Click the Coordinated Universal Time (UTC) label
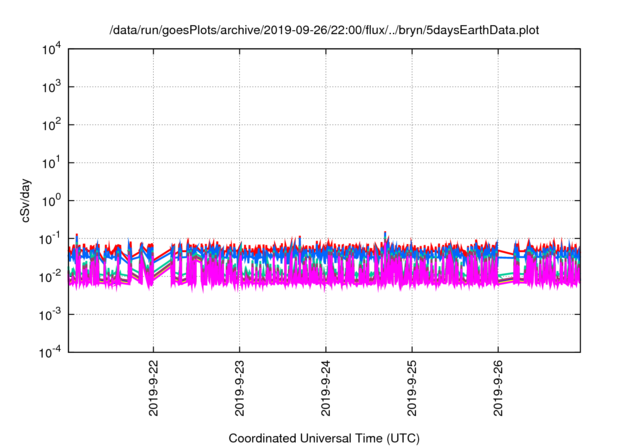This screenshot has width=640, height=448. [x=324, y=438]
